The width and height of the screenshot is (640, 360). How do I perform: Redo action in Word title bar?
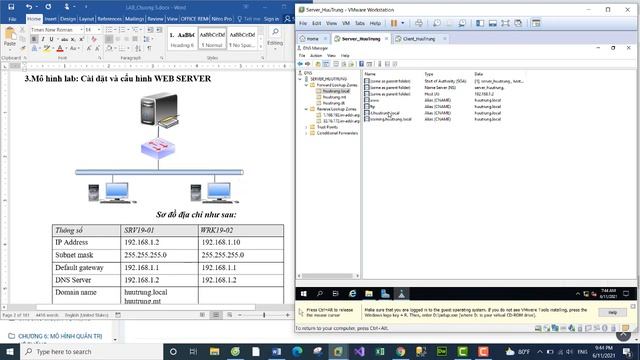(48, 7)
